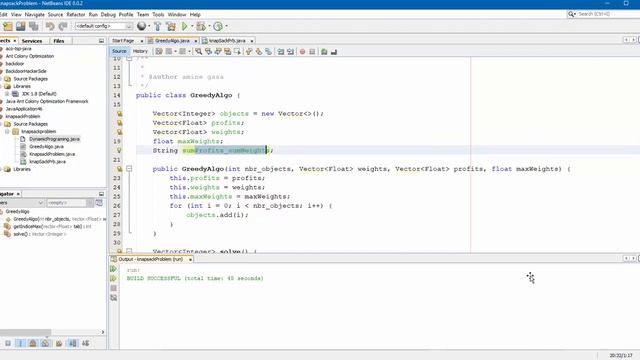The height and width of the screenshot is (360, 640).
Task: Toggle the second Navigator filter button at bottom
Action: [20, 343]
